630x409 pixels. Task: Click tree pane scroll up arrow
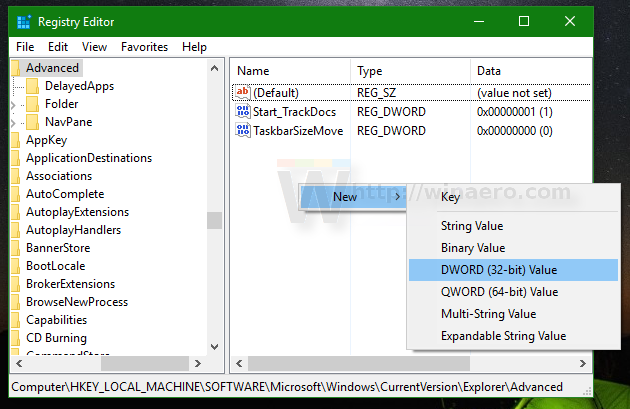coord(215,68)
